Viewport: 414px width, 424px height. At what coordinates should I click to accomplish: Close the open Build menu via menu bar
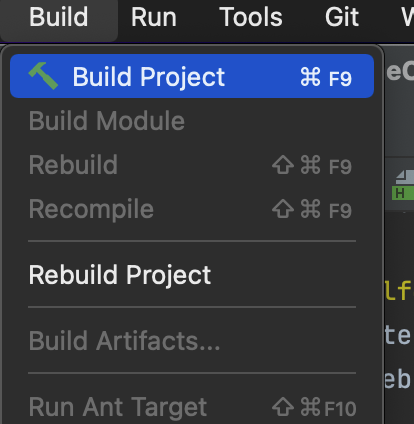point(59,17)
